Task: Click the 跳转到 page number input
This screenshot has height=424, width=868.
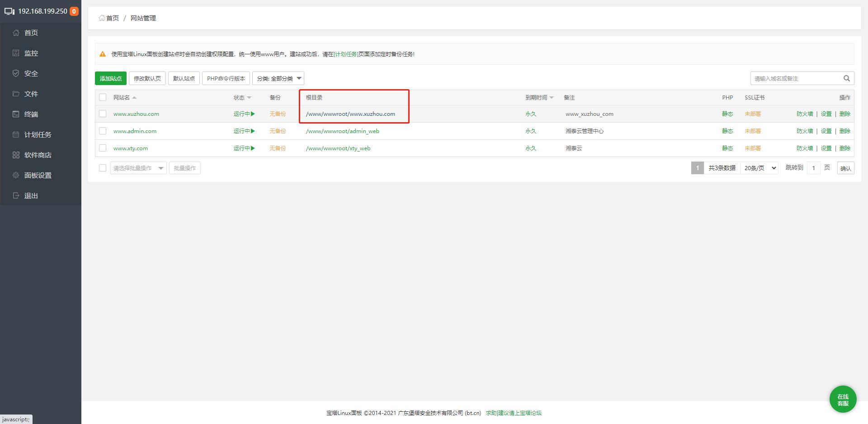Action: pyautogui.click(x=814, y=168)
